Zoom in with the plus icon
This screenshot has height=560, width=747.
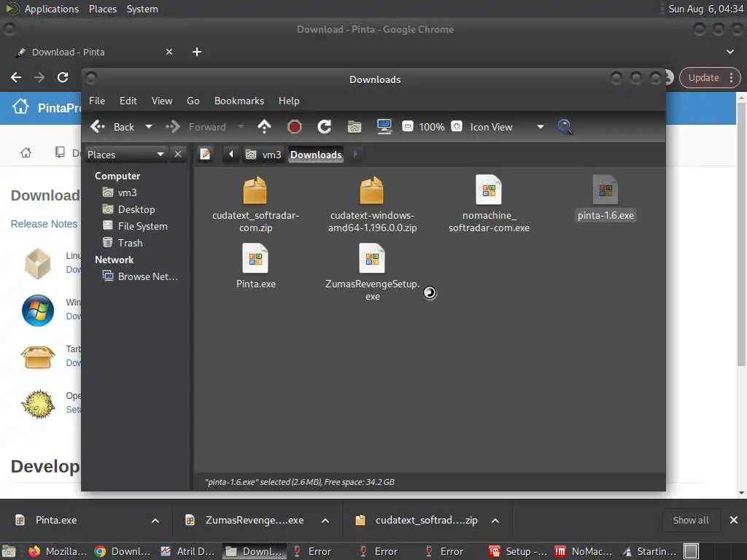[x=457, y=126]
